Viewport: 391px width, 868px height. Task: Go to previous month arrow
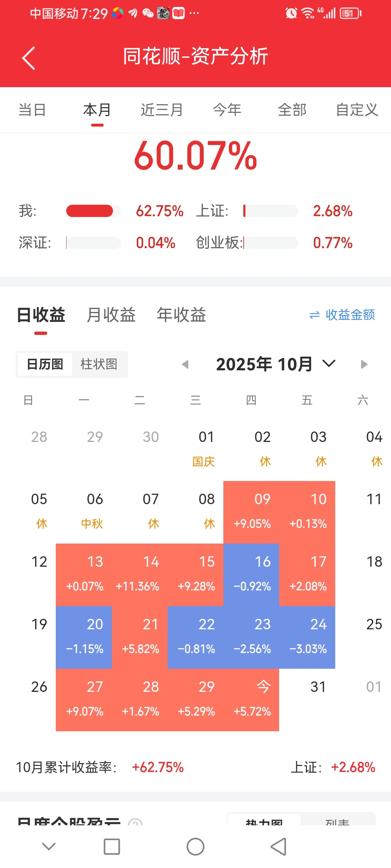pyautogui.click(x=185, y=364)
